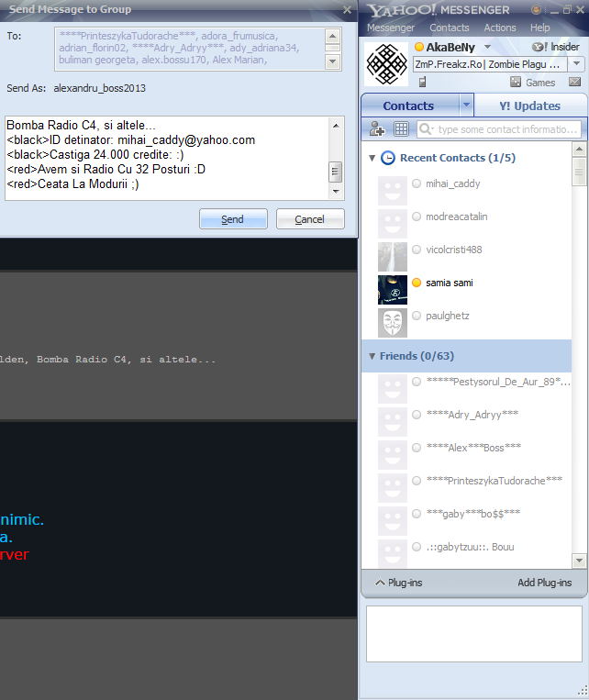Click the AkaBeNy display avatar image

(x=387, y=64)
